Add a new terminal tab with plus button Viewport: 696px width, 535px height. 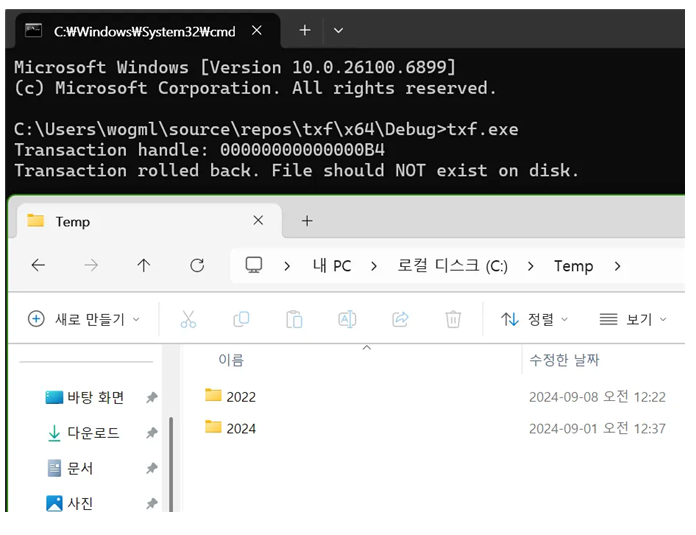pyautogui.click(x=305, y=30)
